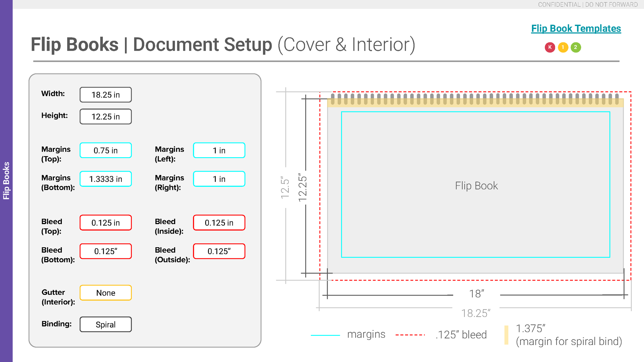Select the Bleed Inside 0.125 in field

point(219,223)
